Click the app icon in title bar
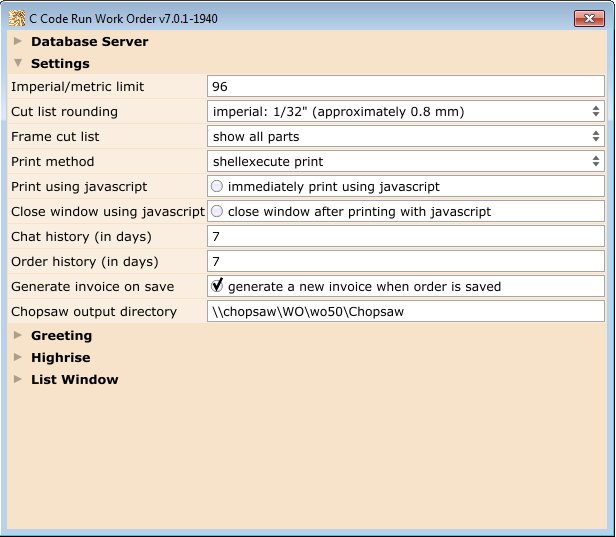 tap(17, 18)
